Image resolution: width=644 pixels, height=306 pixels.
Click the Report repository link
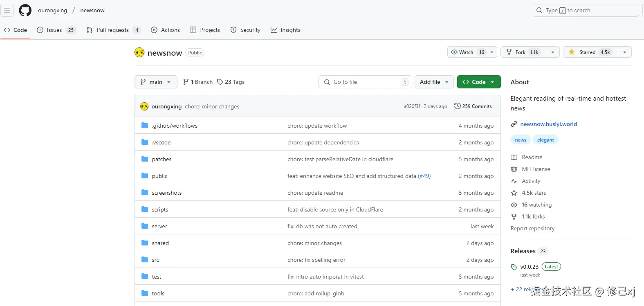(x=532, y=228)
